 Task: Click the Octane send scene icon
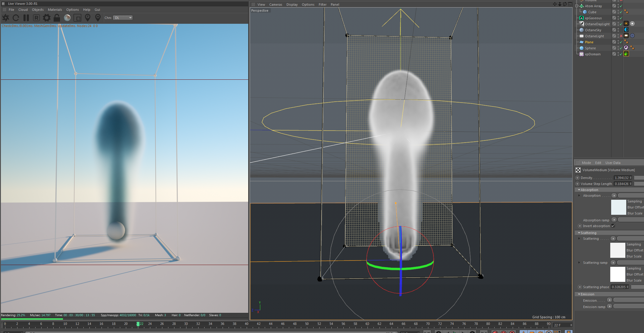tap(6, 18)
